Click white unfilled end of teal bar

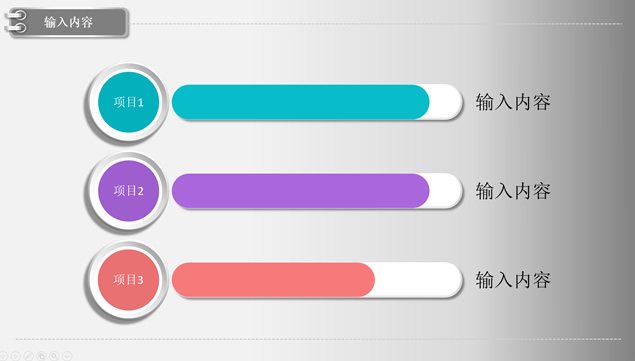click(446, 102)
